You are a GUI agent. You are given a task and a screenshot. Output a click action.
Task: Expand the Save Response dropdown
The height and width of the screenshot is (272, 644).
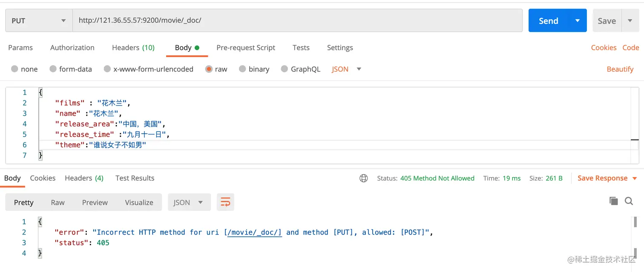(x=635, y=178)
